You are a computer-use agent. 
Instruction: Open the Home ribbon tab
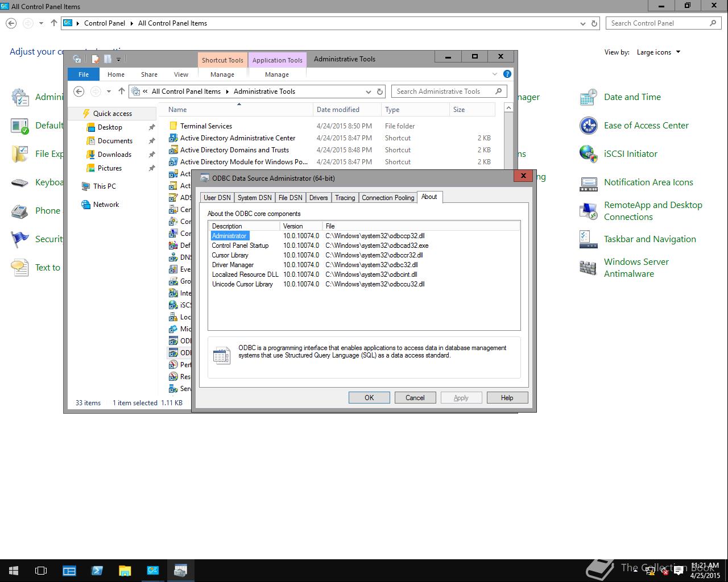[x=116, y=74]
